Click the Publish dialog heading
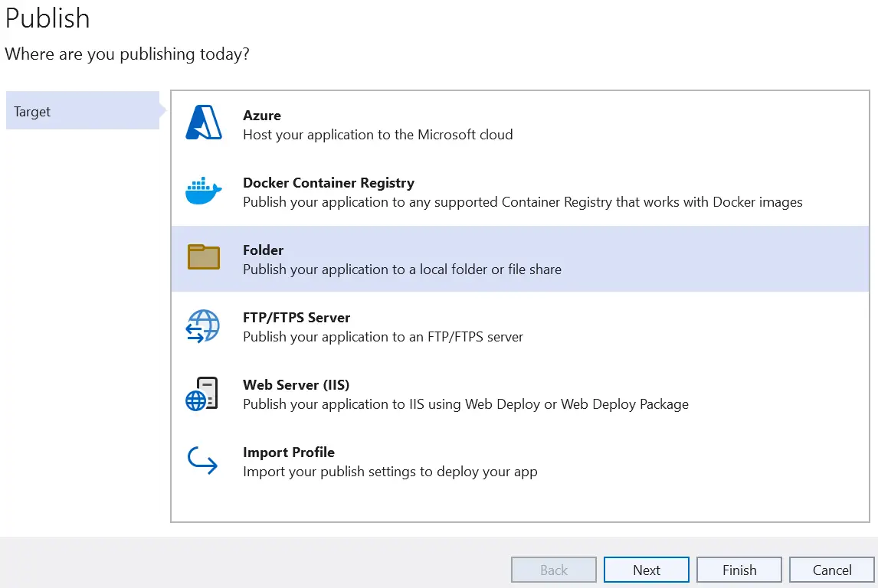The width and height of the screenshot is (878, 588). point(48,18)
